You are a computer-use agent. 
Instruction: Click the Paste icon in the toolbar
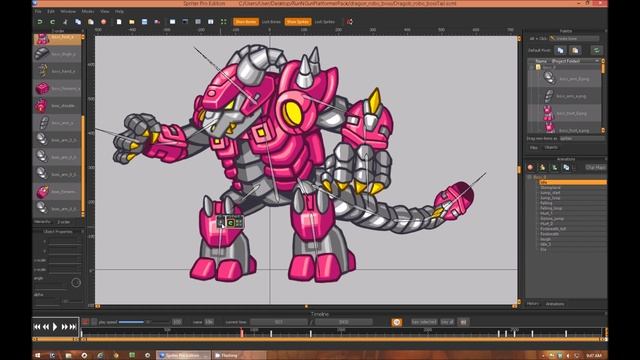coord(91,22)
